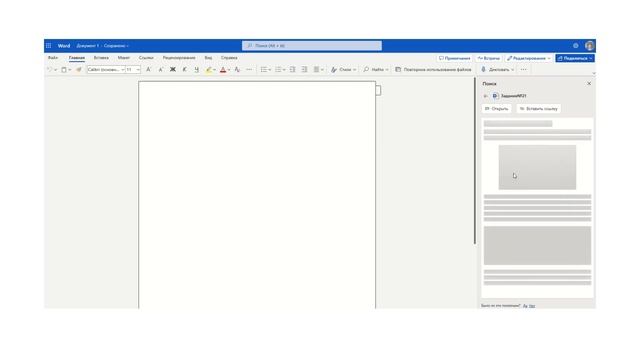Open the font size 11 dropdown
Screen dimensions: 640x360
click(133, 70)
